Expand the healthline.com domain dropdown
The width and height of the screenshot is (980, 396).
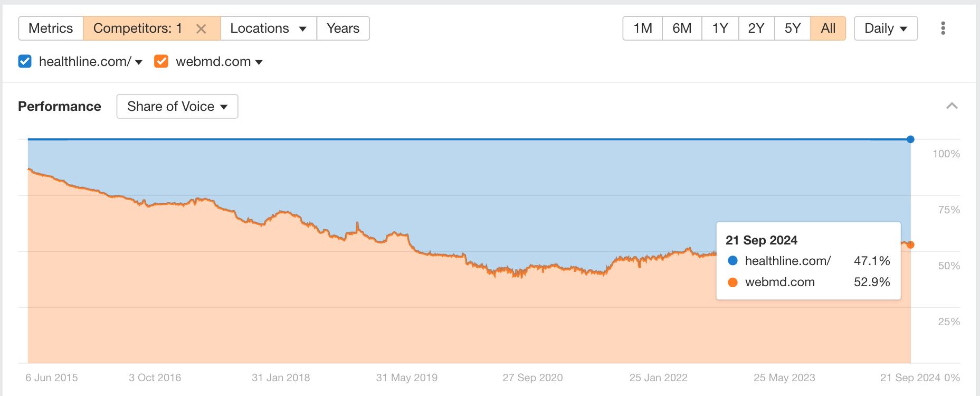pyautogui.click(x=138, y=62)
